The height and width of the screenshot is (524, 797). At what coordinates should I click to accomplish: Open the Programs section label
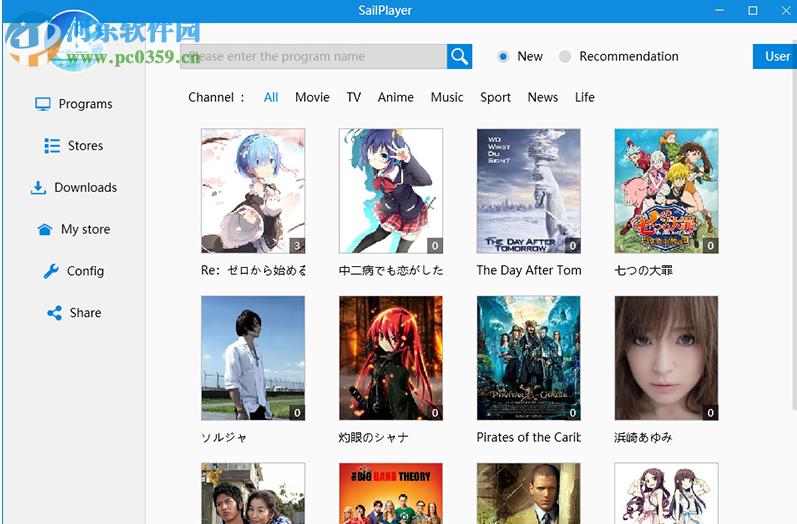[85, 104]
